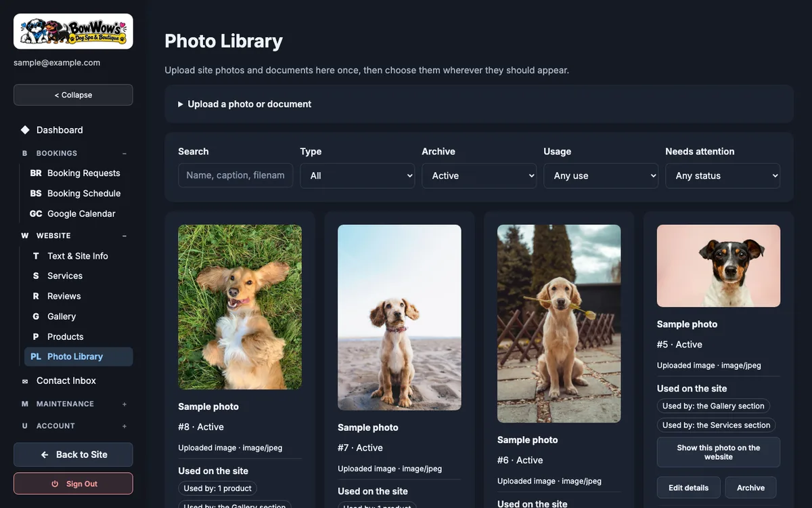Image resolution: width=812 pixels, height=508 pixels.
Task: Open Google Calendar page
Action: pos(78,214)
